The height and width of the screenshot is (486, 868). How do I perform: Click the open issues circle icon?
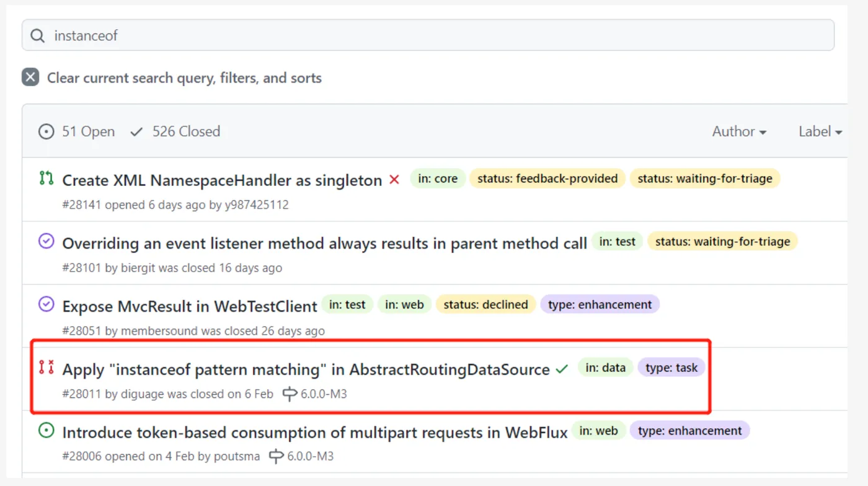[x=46, y=131]
